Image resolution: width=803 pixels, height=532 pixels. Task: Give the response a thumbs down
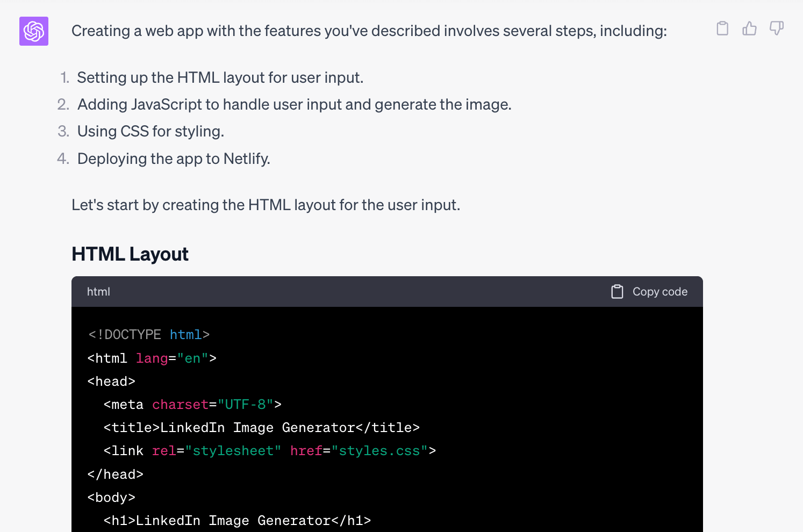[777, 28]
